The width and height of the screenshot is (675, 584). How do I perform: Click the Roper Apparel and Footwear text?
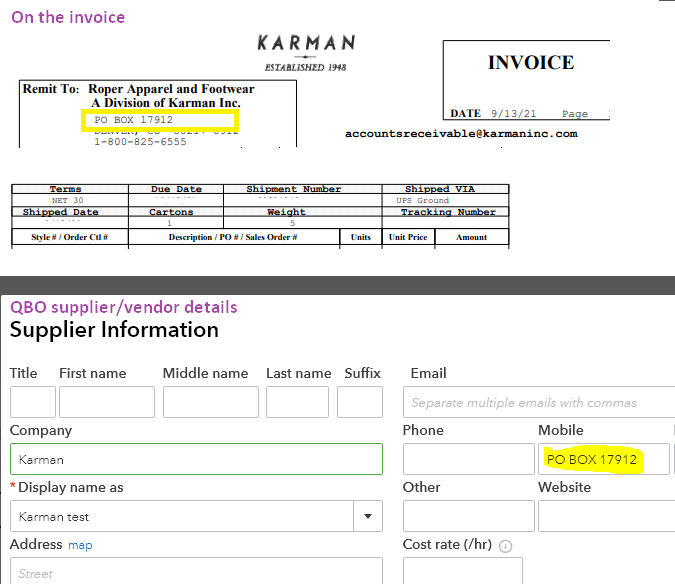pos(171,89)
